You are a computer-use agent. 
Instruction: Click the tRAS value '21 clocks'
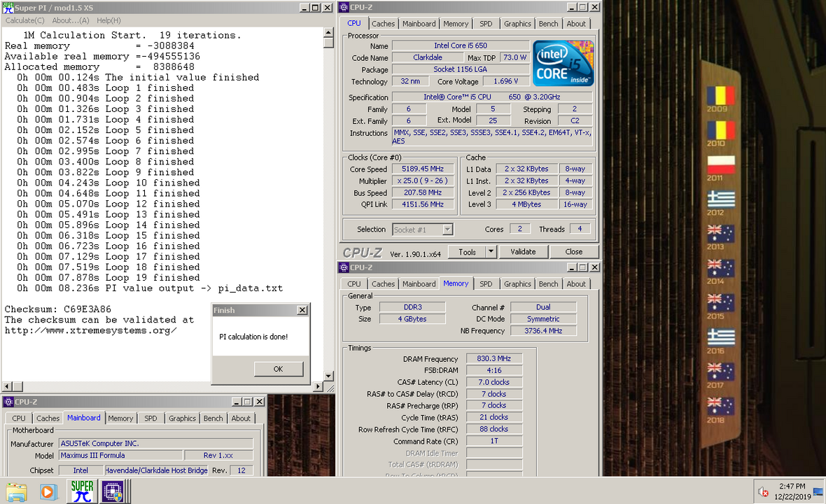pyautogui.click(x=494, y=418)
